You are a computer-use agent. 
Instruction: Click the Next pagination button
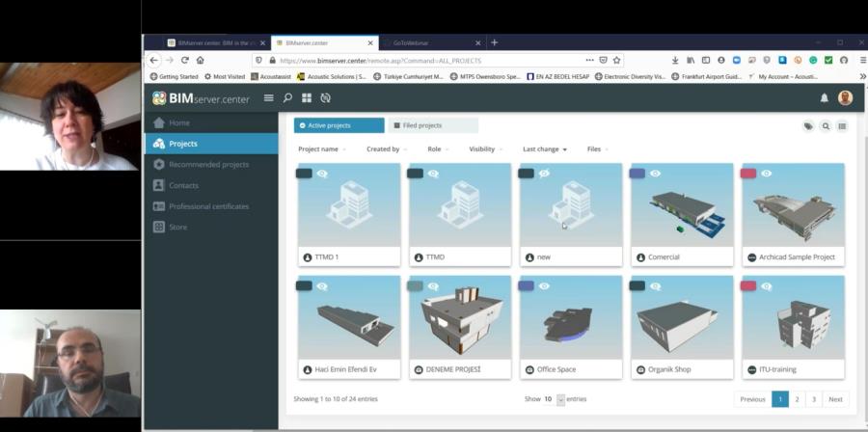point(835,399)
